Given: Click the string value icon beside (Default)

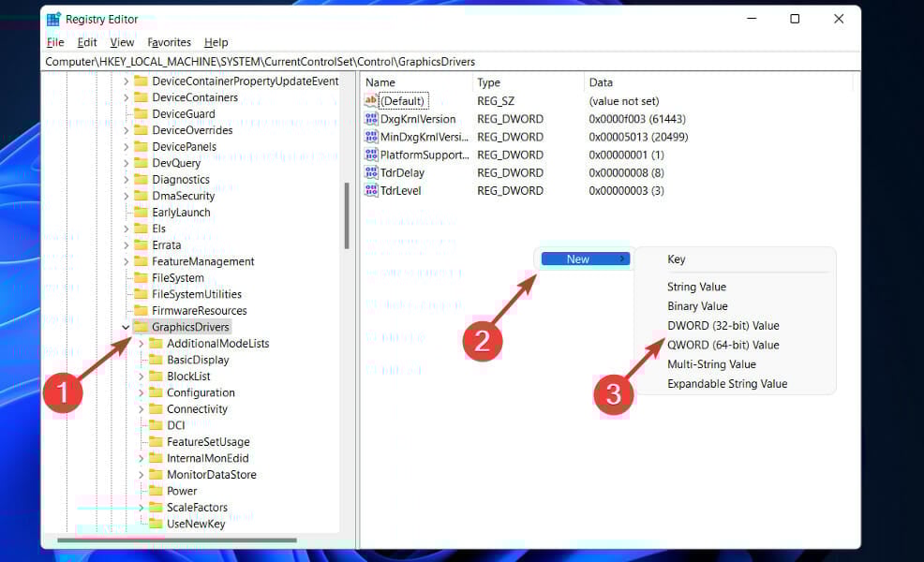Looking at the screenshot, I should pos(372,100).
